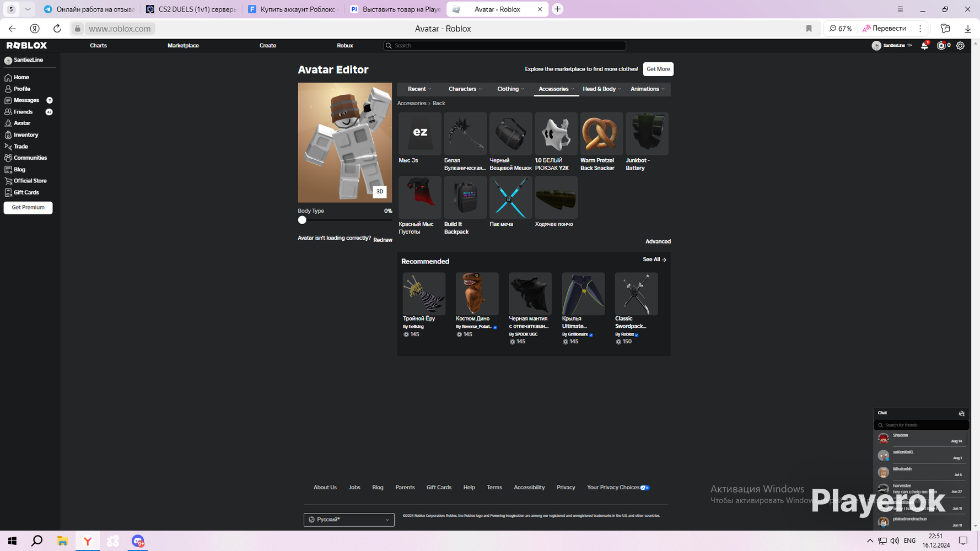Select the Build It Backpack accessory
Screen dimensions: 980x551
tap(465, 206)
